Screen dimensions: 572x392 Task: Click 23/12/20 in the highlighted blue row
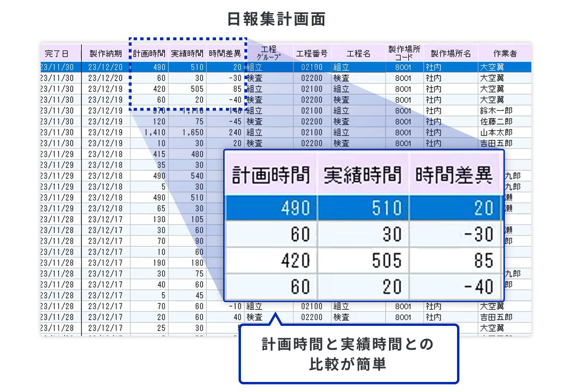coord(105,67)
